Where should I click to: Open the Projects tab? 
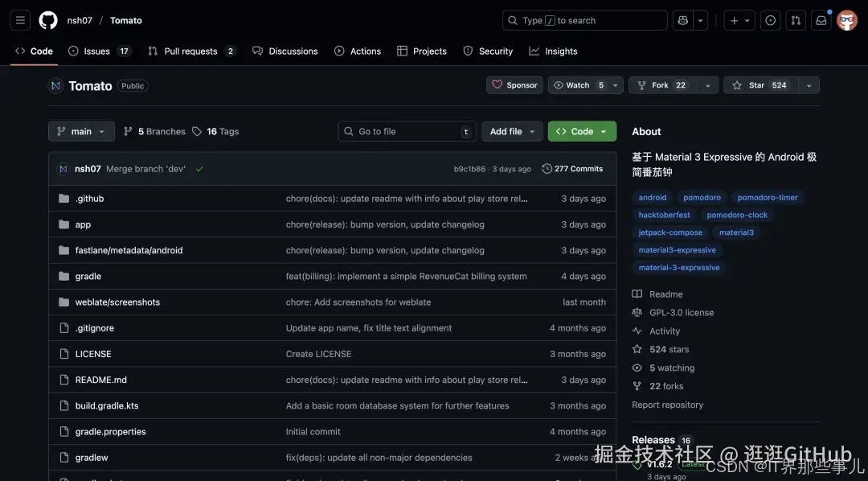click(422, 51)
